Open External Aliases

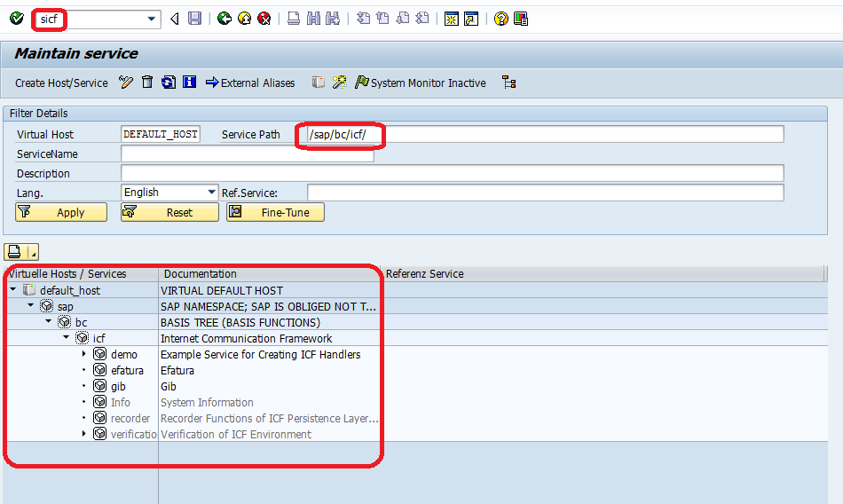(x=250, y=83)
